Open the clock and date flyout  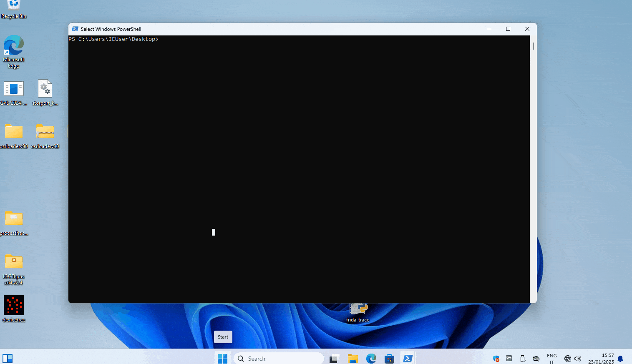(601, 359)
